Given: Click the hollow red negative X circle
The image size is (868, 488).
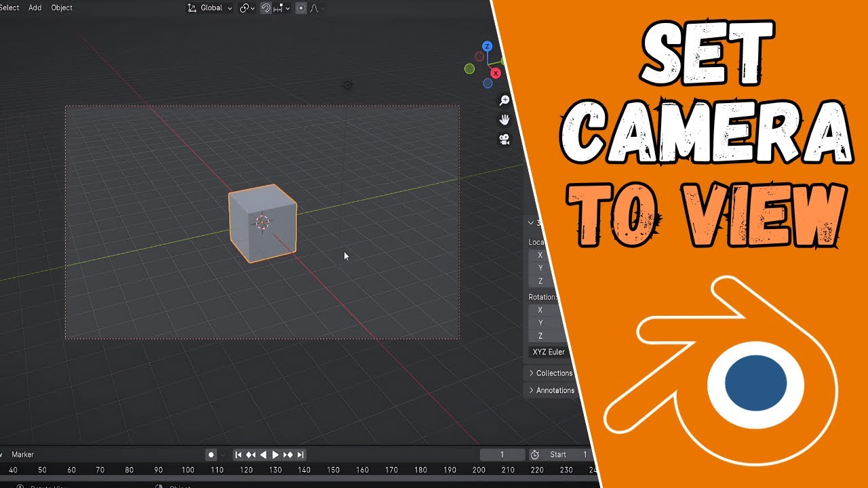Looking at the screenshot, I should 479,56.
